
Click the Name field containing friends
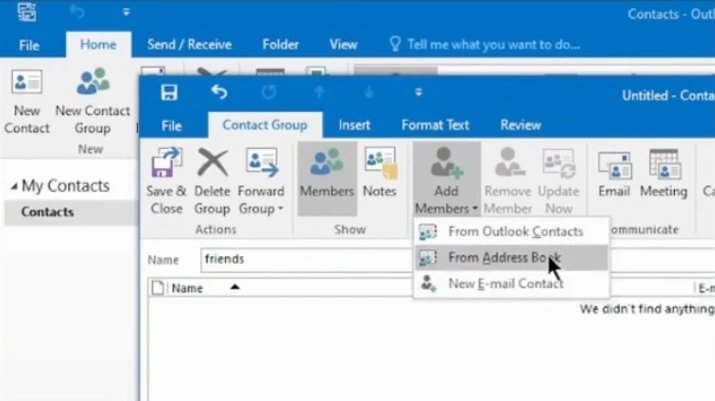pyautogui.click(x=306, y=260)
